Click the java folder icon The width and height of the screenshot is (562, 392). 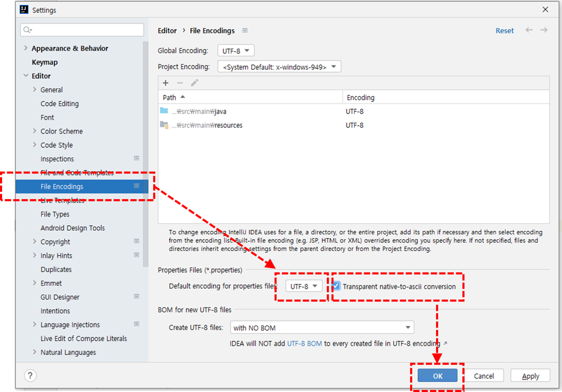164,111
